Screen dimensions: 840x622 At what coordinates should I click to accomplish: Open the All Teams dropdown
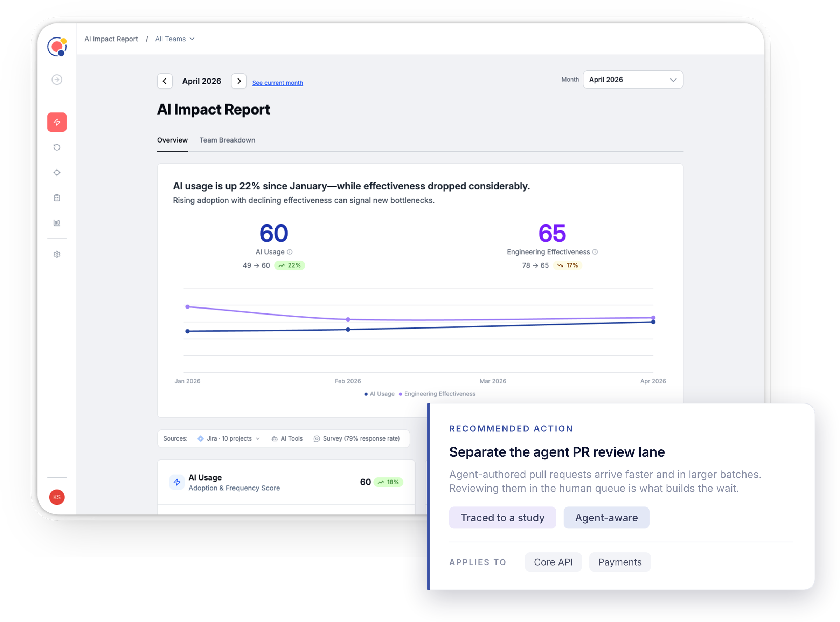pos(175,39)
